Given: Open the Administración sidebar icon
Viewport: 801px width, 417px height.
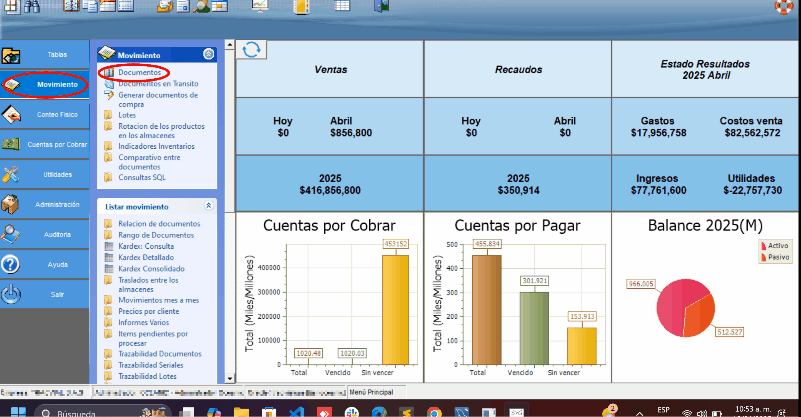Looking at the screenshot, I should click(x=12, y=204).
